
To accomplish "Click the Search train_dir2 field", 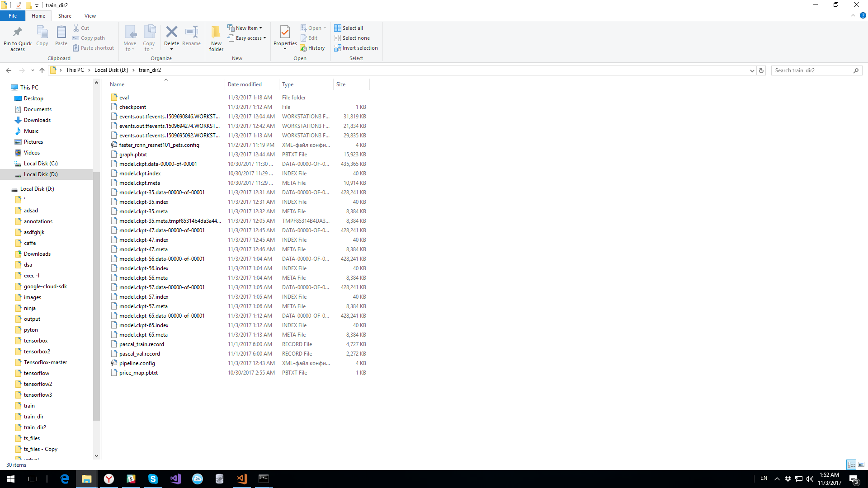I will 811,70.
